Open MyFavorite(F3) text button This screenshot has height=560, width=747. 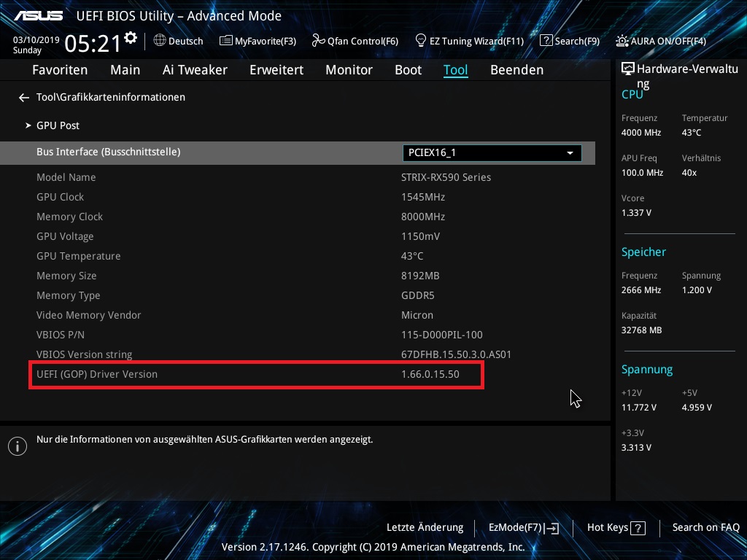(x=266, y=41)
